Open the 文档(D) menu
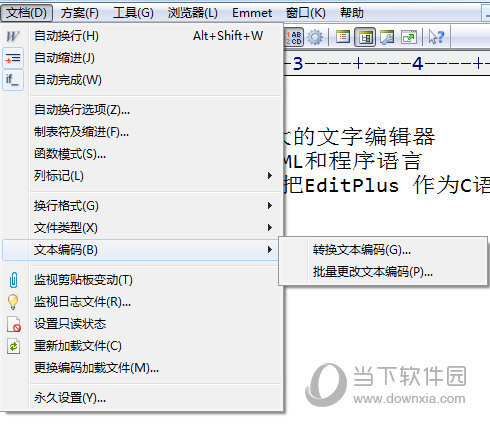Image resolution: width=490 pixels, height=428 pixels. pyautogui.click(x=26, y=13)
